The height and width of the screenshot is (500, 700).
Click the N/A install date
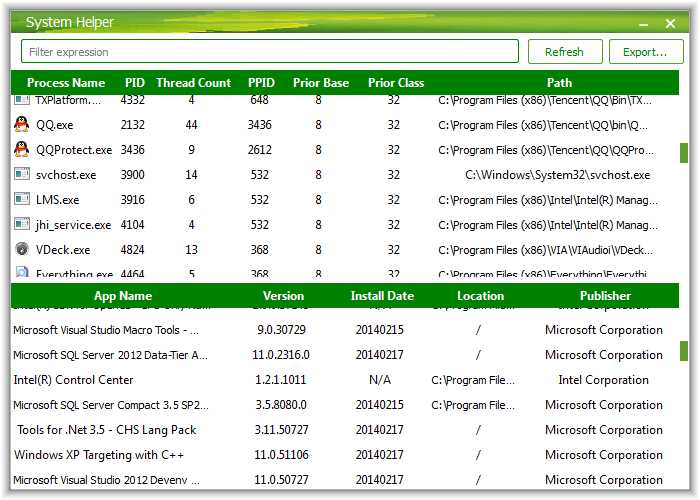pos(380,380)
